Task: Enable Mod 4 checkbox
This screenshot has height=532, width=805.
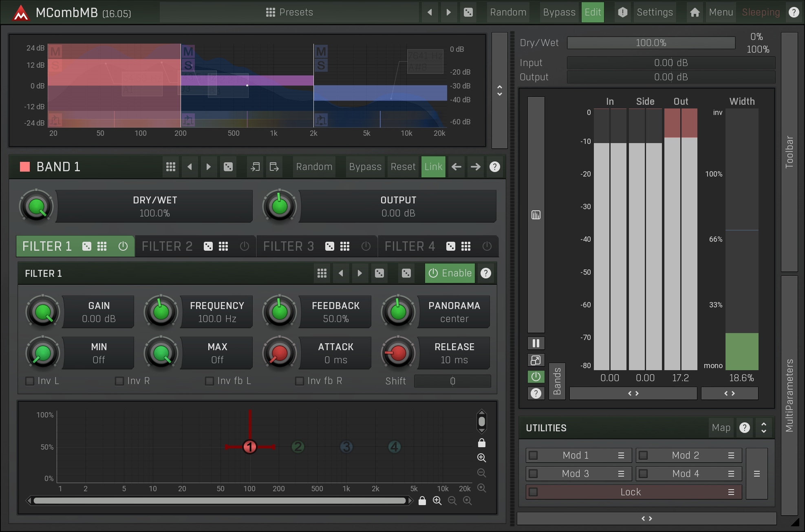Action: coord(643,474)
